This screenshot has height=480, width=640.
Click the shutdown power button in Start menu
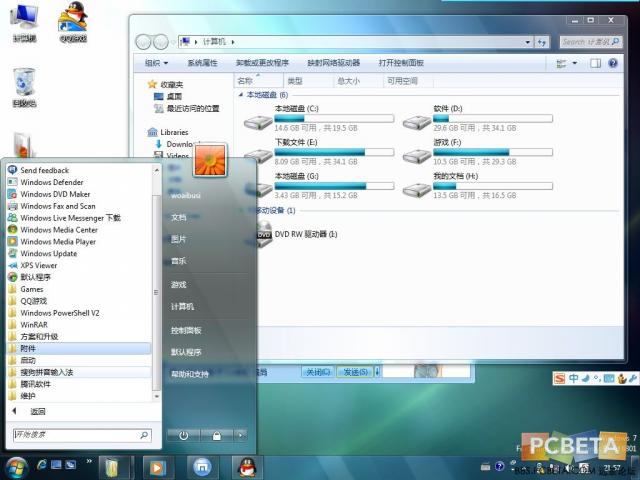coord(184,435)
